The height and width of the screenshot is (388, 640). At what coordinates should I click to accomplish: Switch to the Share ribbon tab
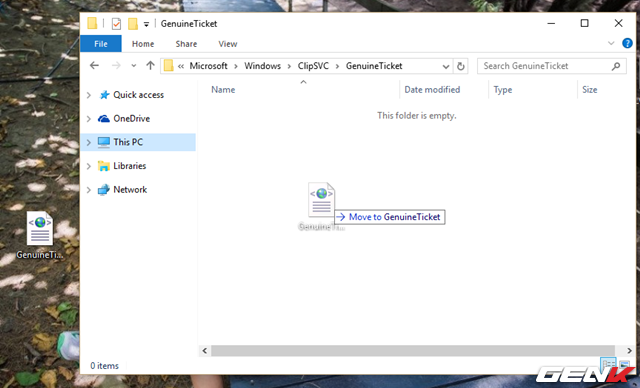(x=186, y=44)
